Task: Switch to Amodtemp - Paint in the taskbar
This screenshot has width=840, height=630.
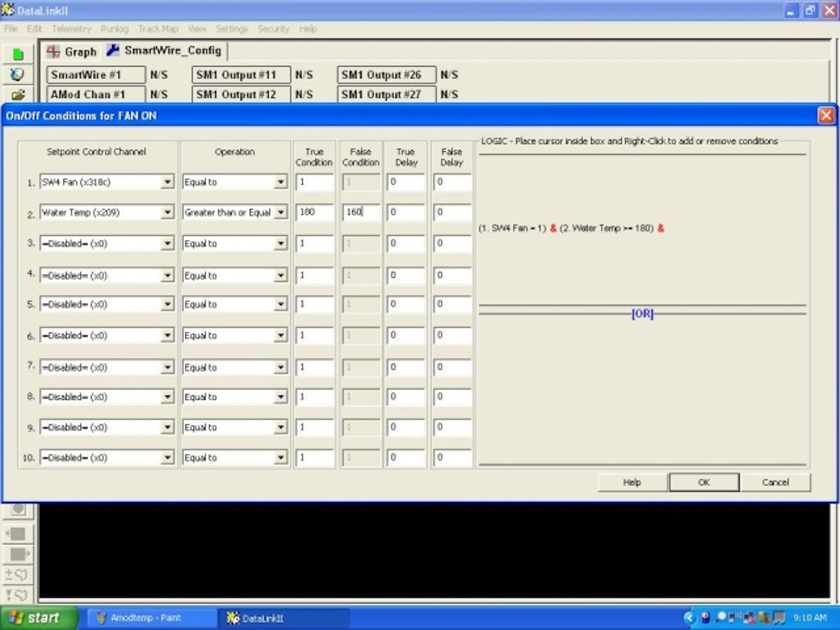Action: tap(150, 619)
